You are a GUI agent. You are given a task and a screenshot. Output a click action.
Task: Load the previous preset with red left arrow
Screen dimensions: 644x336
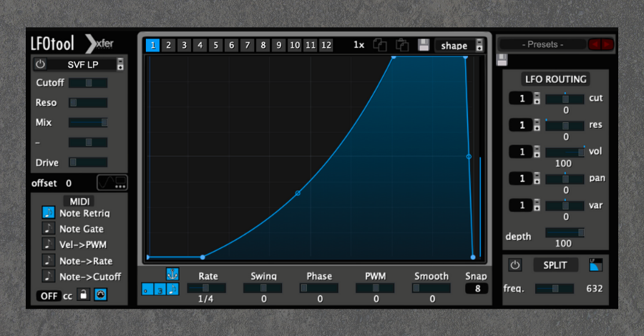point(595,44)
